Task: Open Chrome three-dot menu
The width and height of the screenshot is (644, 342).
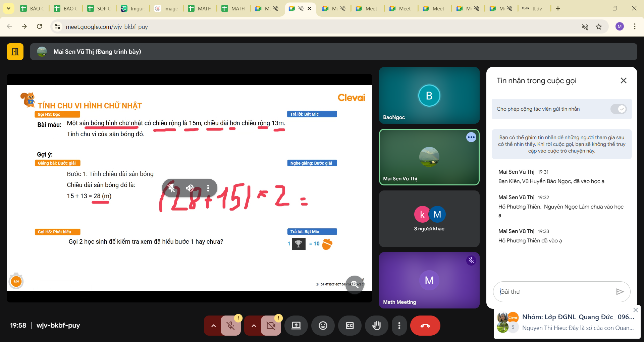Action: [x=635, y=26]
